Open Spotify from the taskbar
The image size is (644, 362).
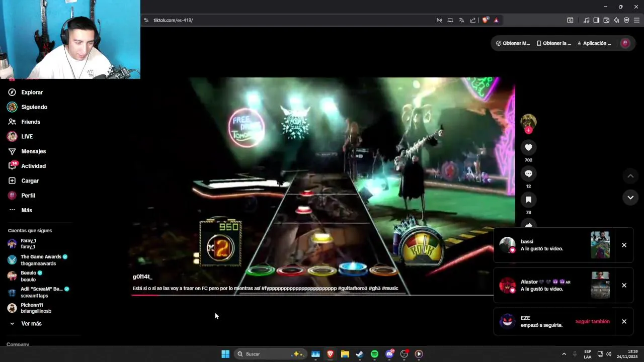[374, 354]
